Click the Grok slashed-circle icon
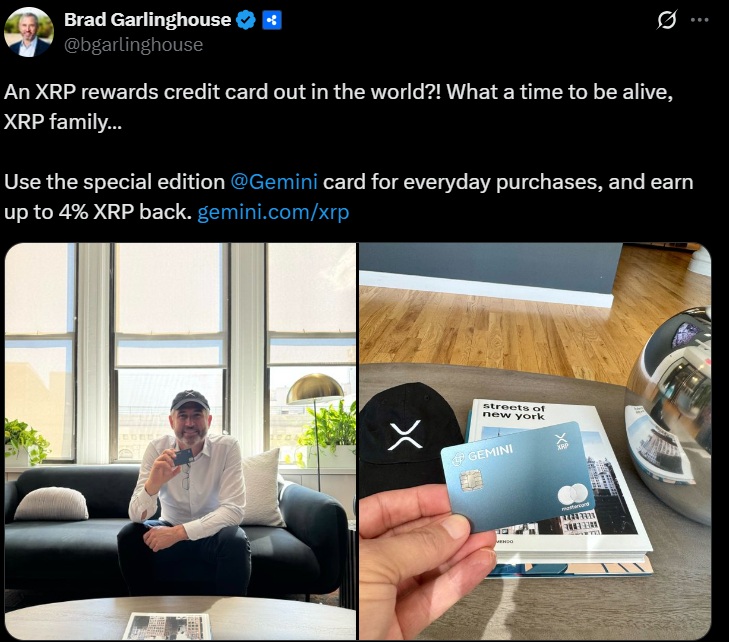Viewport: 729px width, 642px height. [667, 20]
